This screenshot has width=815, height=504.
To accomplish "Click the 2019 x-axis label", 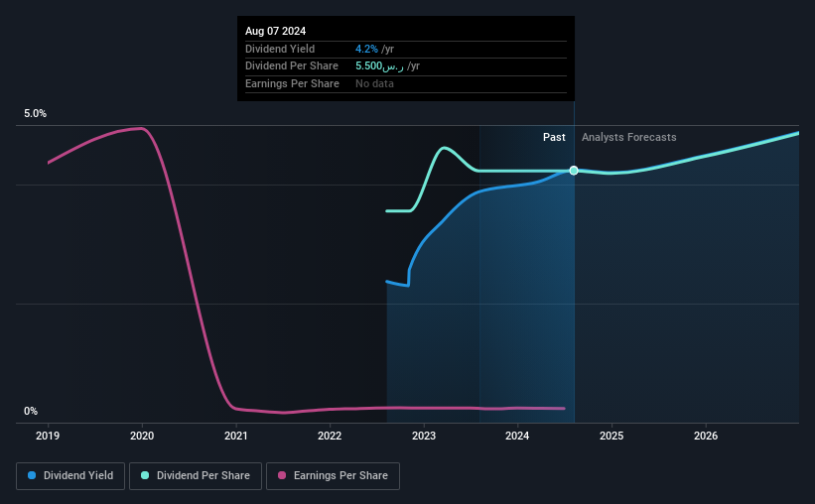I will (x=48, y=436).
